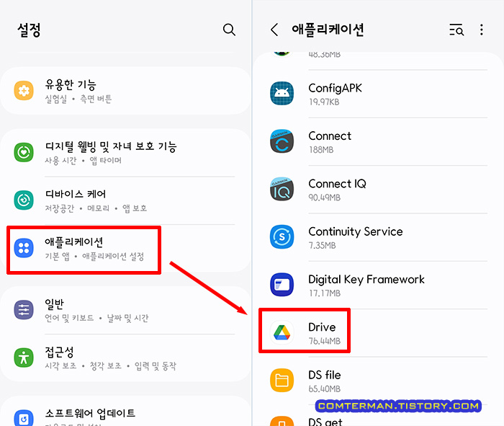This screenshot has width=504, height=426.
Task: Tap the 17.17MB size text
Action: coord(324,293)
